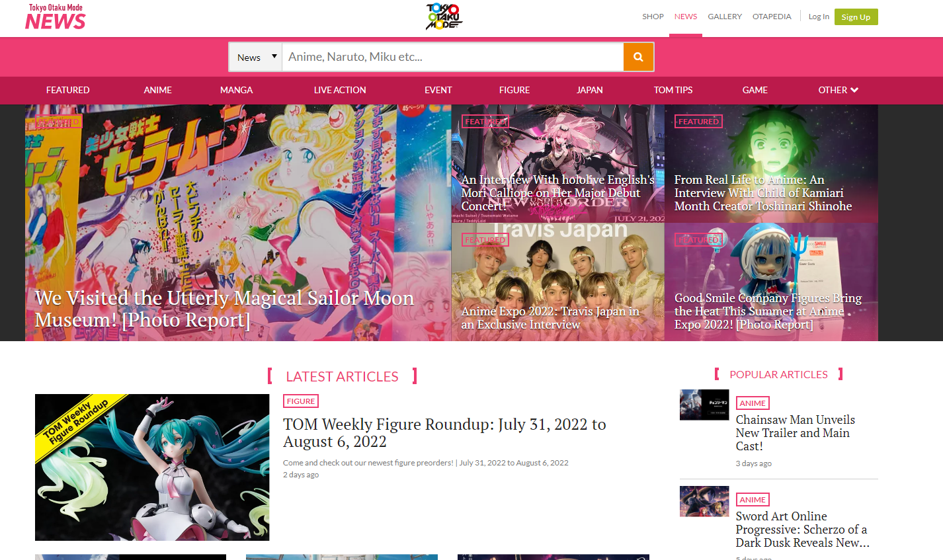The width and height of the screenshot is (943, 560).
Task: Select the ANIME category tab
Action: (x=157, y=90)
